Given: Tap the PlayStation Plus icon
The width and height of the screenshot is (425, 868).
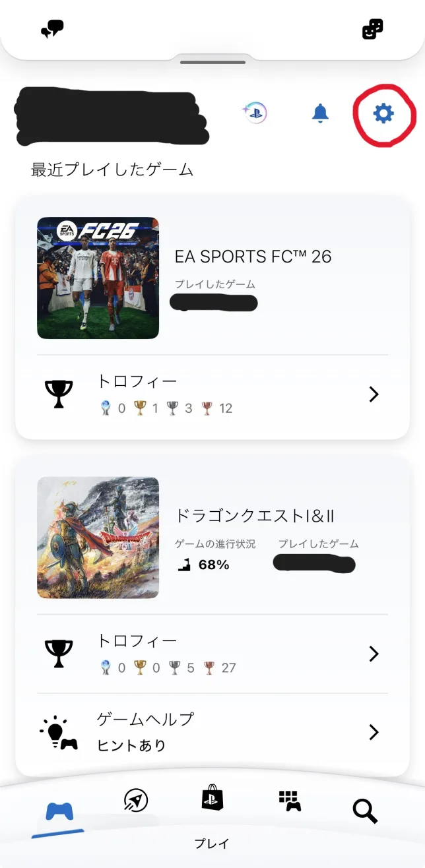Looking at the screenshot, I should click(x=253, y=113).
